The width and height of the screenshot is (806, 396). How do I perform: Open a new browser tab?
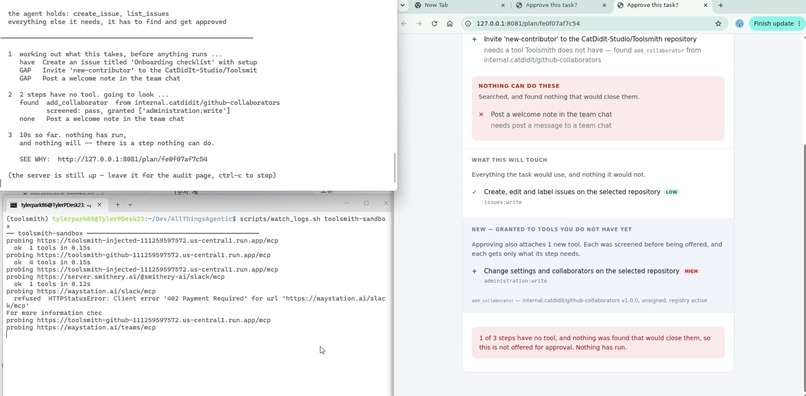721,5
